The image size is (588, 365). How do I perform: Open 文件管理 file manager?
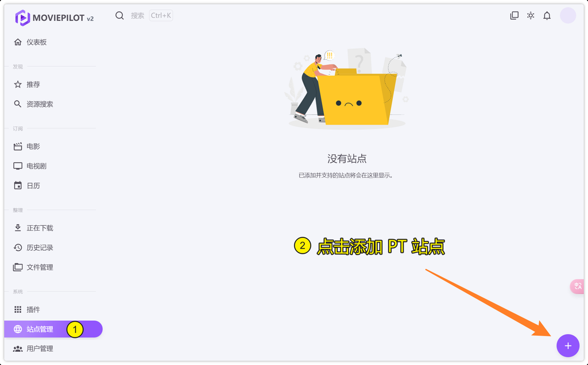pos(39,267)
